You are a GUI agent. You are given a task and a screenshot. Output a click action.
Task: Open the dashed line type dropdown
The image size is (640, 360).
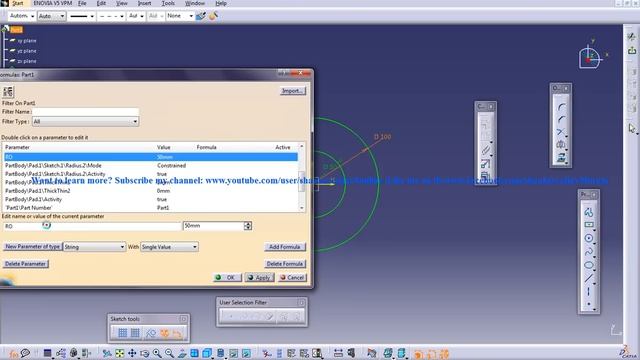(111, 16)
